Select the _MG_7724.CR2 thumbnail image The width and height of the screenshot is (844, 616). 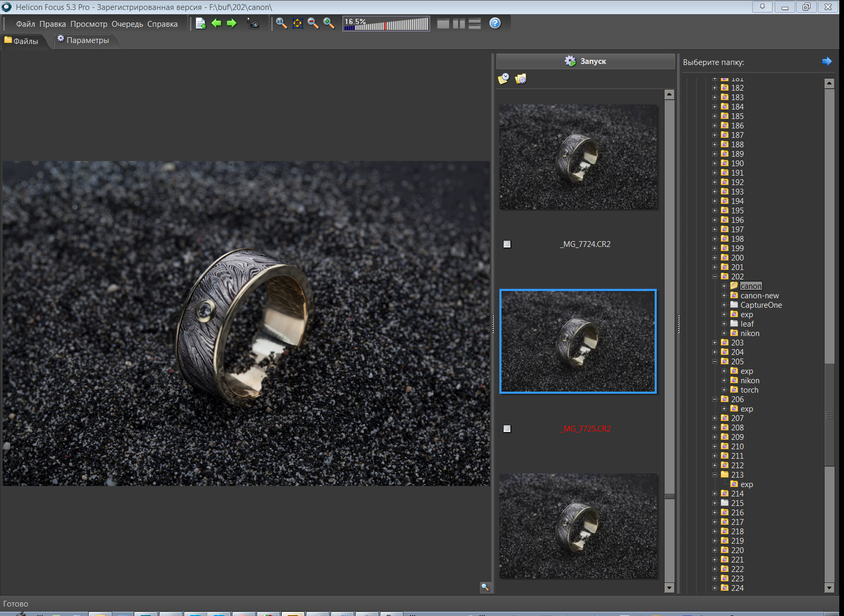click(578, 157)
